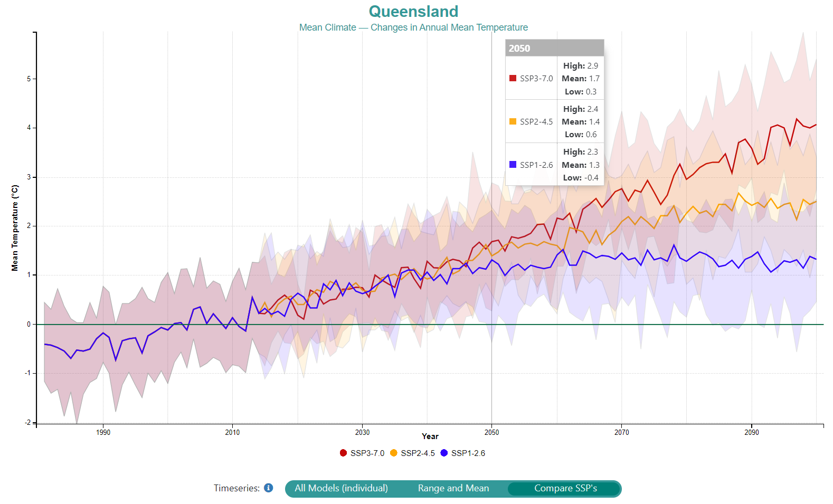Click the blue SSP1-2.6 square in the tooltip

click(x=511, y=165)
